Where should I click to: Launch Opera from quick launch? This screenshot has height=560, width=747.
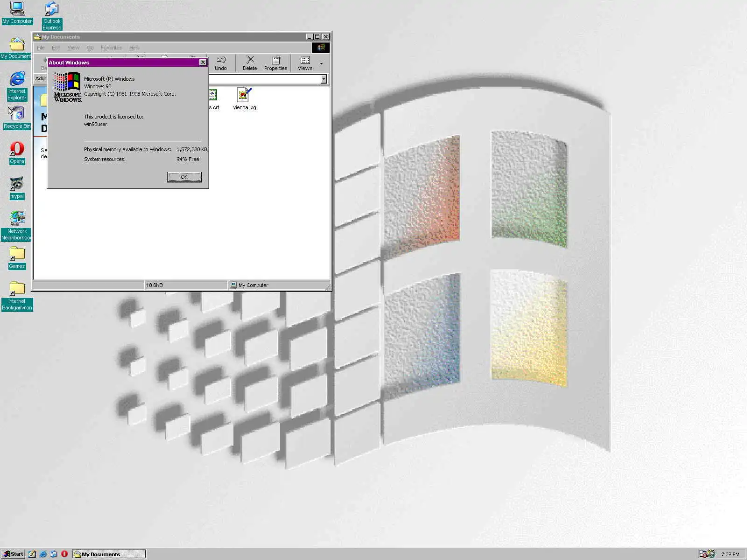pyautogui.click(x=64, y=554)
